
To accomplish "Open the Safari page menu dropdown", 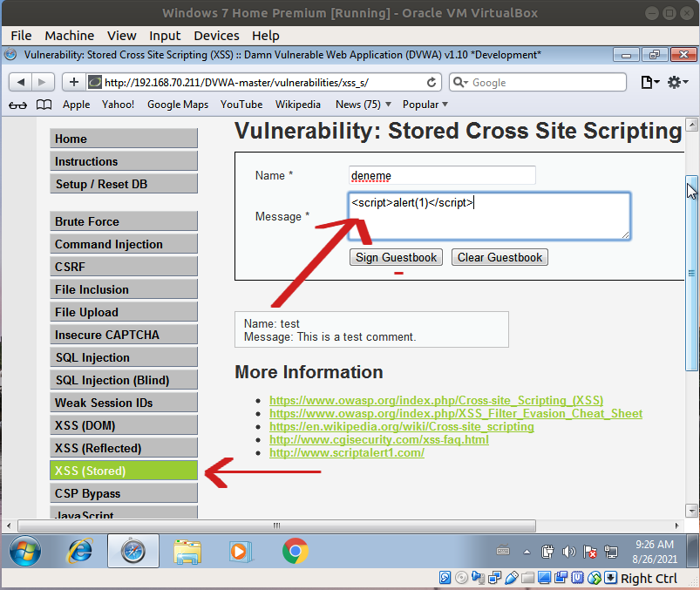I will tap(650, 82).
